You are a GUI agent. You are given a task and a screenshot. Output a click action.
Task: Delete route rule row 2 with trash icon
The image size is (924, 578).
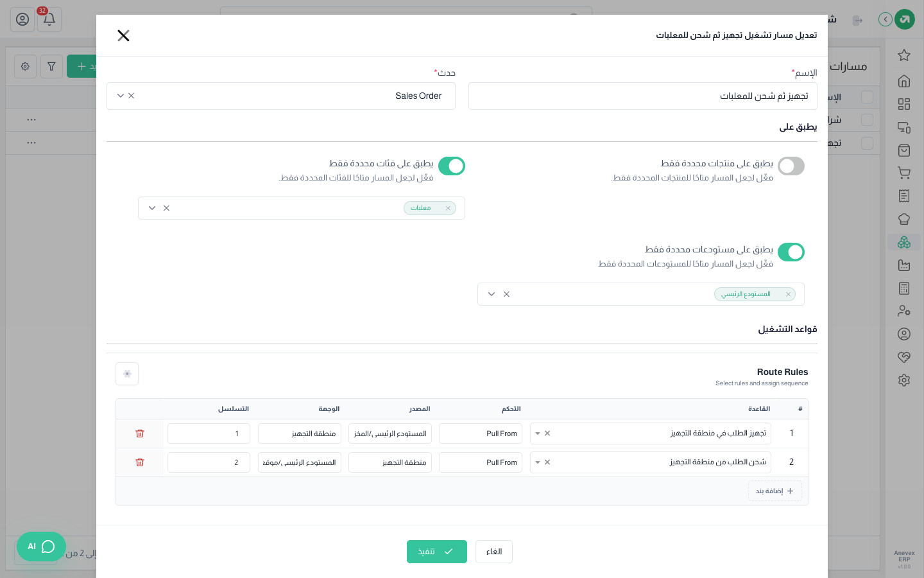140,462
